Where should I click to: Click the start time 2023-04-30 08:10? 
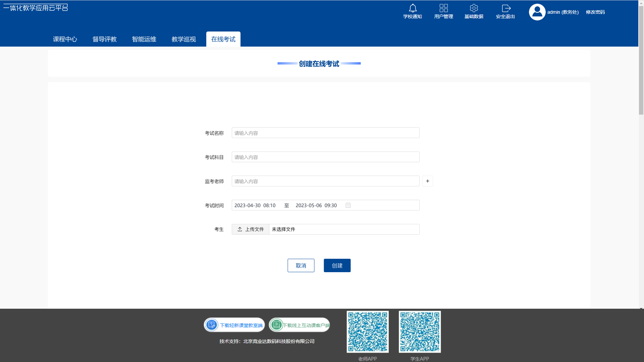[x=255, y=205]
